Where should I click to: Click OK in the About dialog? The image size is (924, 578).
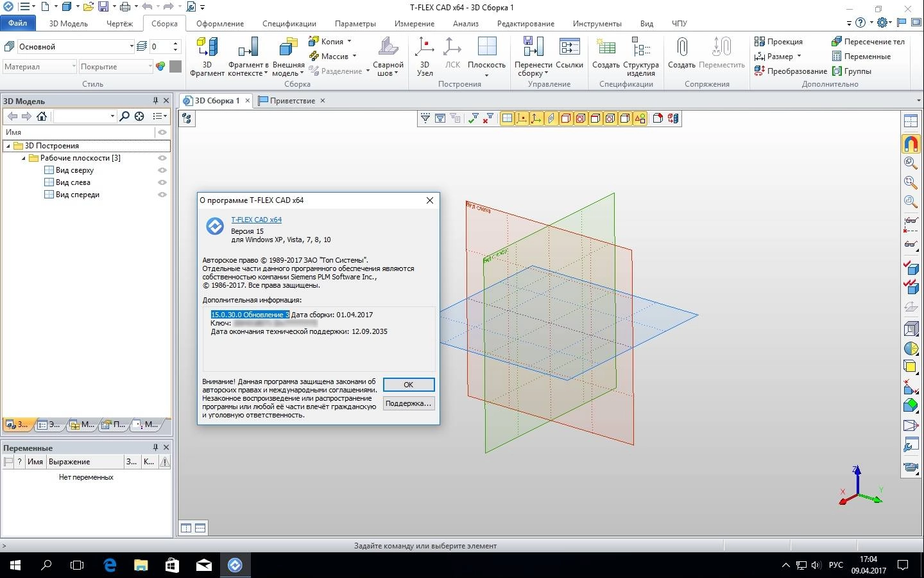tap(409, 385)
